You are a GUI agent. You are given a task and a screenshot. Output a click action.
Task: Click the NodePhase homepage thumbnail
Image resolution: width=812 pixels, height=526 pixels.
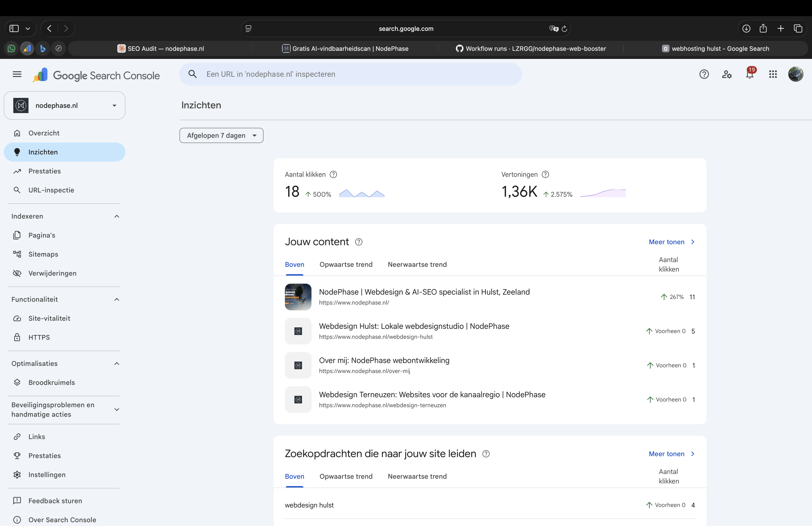[298, 297]
